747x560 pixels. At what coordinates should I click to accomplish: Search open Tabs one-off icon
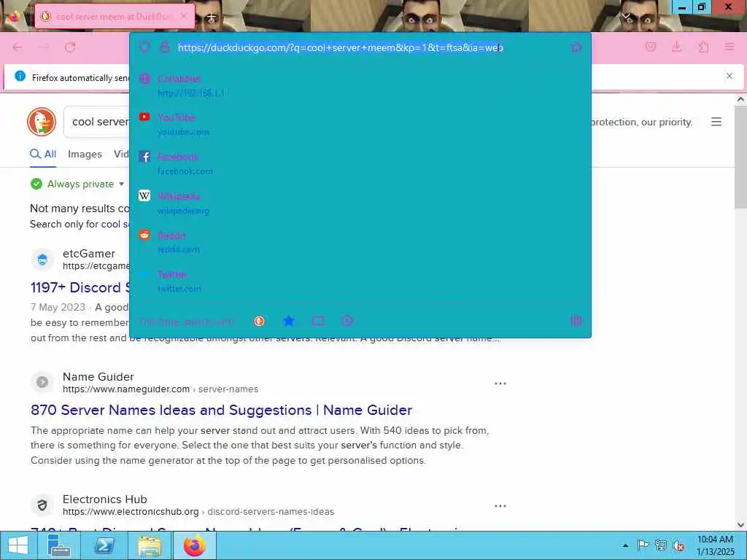(318, 321)
